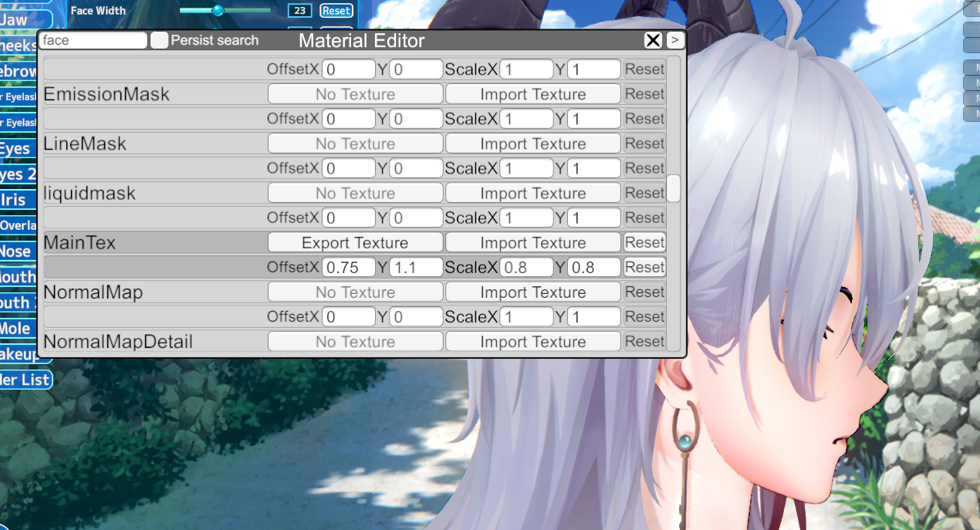Reset the MainTex texture
The width and height of the screenshot is (980, 530).
tap(644, 242)
